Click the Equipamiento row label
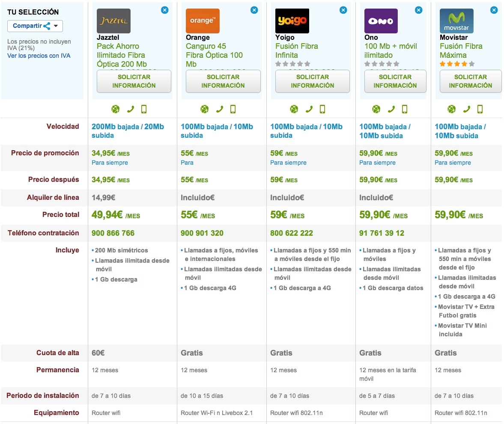Viewport: 504px width, 424px height. pyautogui.click(x=56, y=413)
